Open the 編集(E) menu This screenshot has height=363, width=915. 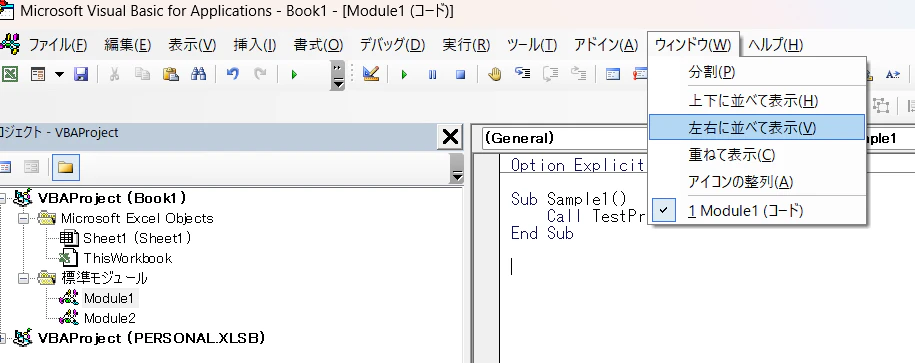(127, 45)
